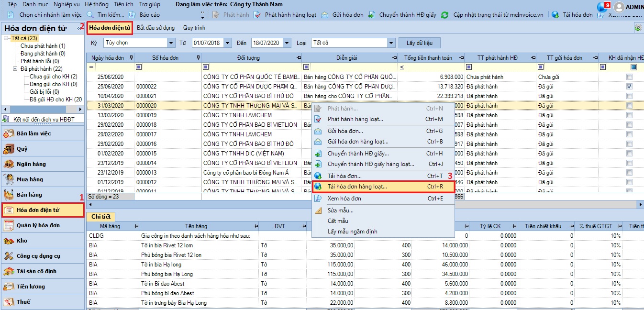Click Phát hành hàng loạt toolbar icon
Image resolution: width=644 pixels, height=310 pixels.
(256, 15)
